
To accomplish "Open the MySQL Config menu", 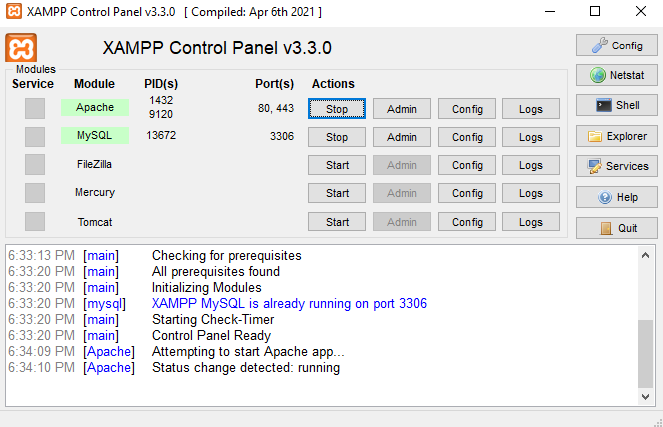I will pos(467,137).
